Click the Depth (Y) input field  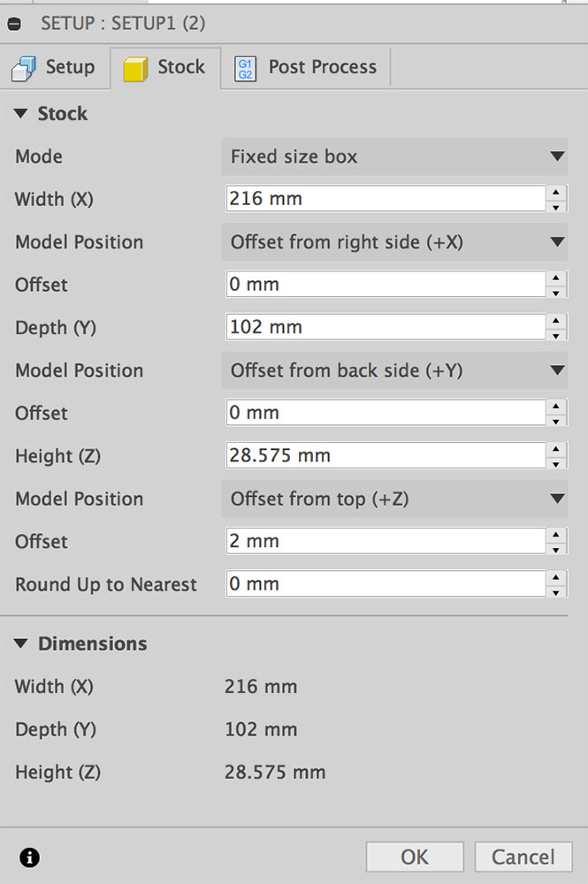pyautogui.click(x=385, y=328)
